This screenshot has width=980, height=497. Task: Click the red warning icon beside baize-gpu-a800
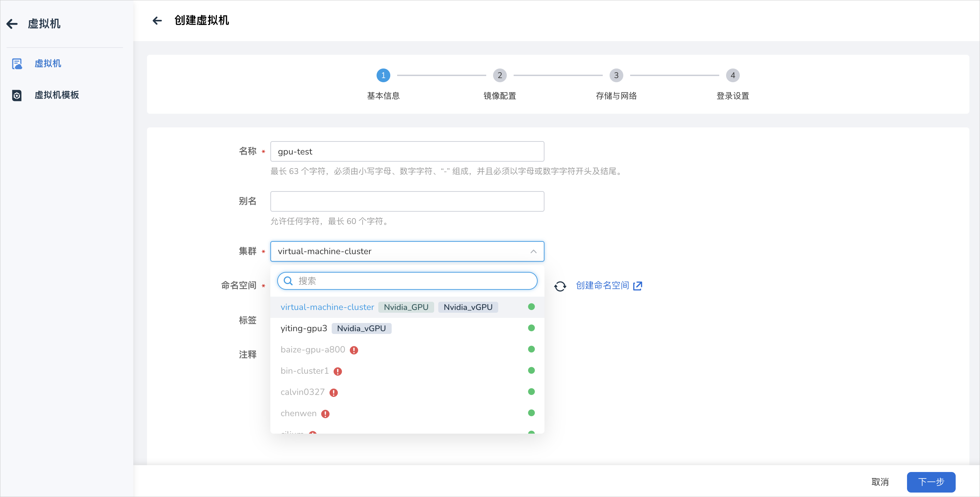pyautogui.click(x=354, y=350)
